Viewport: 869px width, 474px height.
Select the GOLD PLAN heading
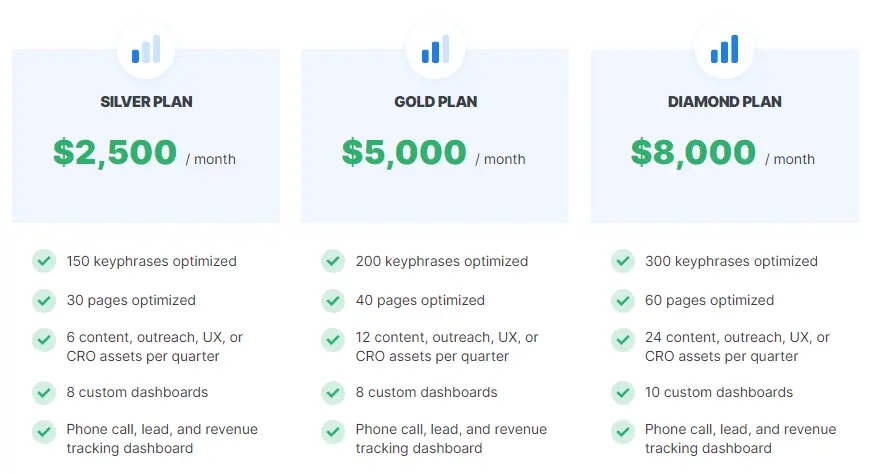[x=435, y=102]
